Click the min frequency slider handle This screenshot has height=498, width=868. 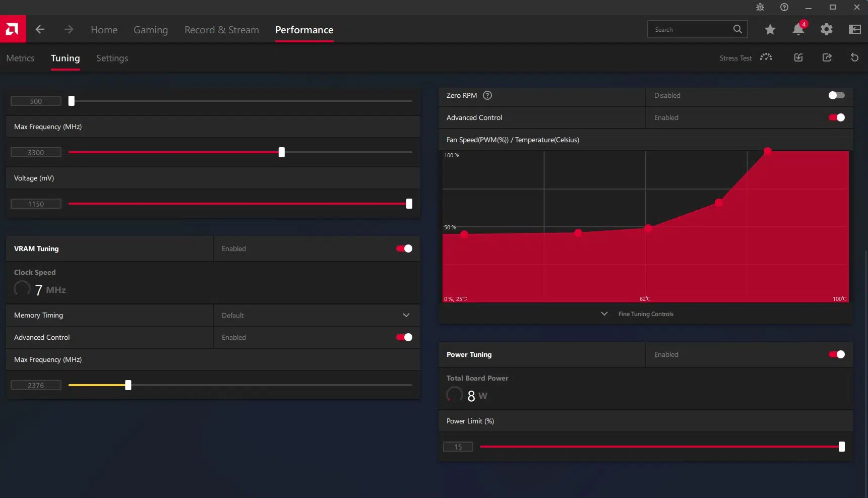click(72, 101)
